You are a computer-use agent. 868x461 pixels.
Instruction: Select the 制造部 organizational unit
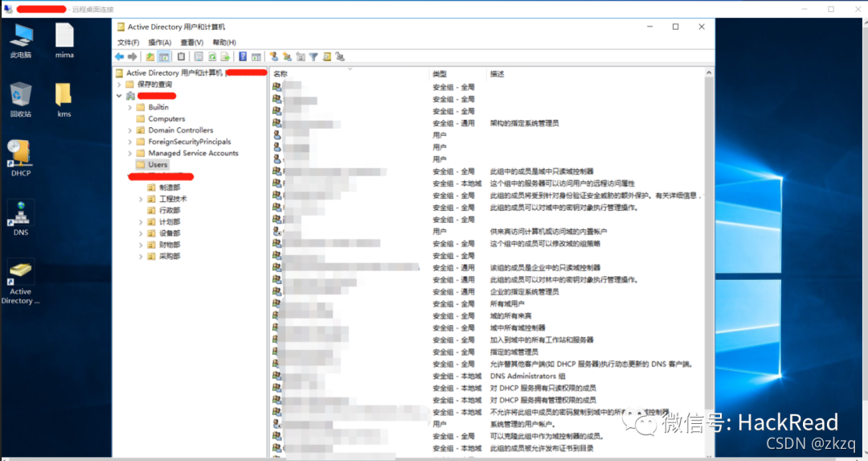pyautogui.click(x=170, y=187)
